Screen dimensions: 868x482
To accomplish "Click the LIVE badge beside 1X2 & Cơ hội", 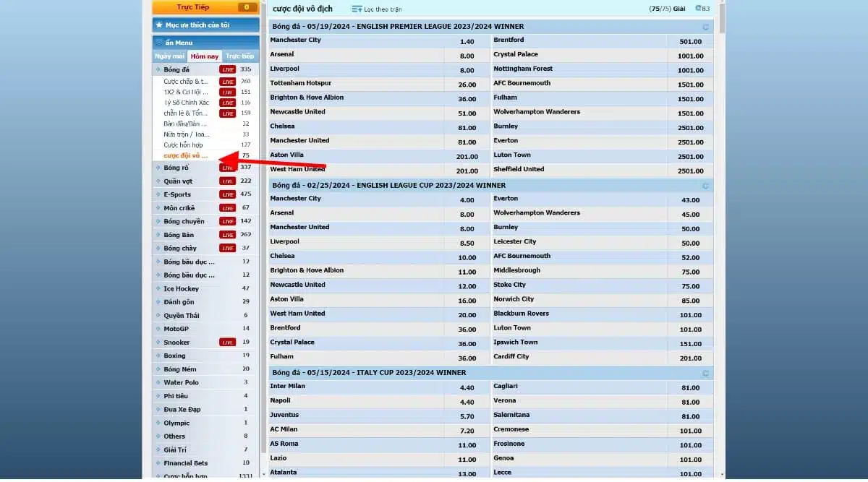I will point(227,92).
